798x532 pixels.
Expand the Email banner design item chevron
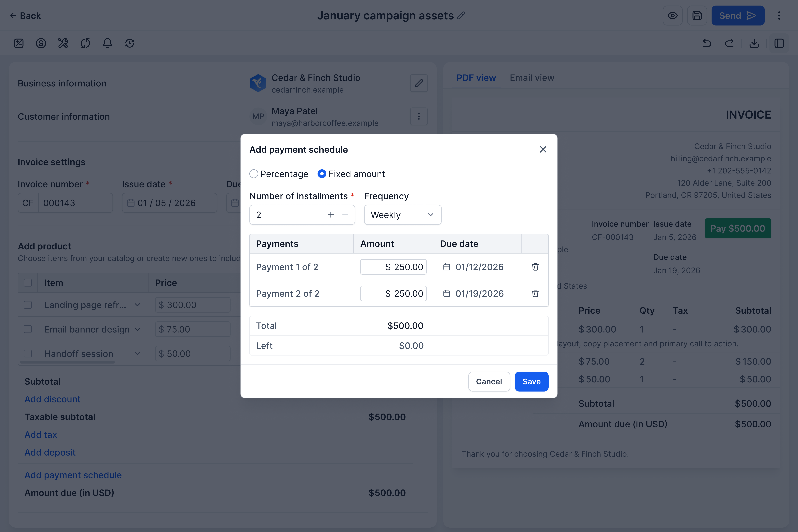pyautogui.click(x=137, y=329)
